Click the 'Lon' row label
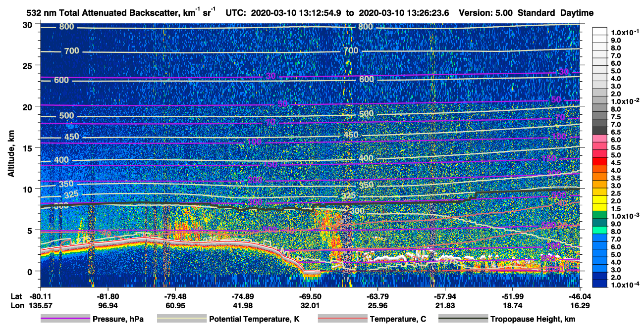 pos(16,305)
